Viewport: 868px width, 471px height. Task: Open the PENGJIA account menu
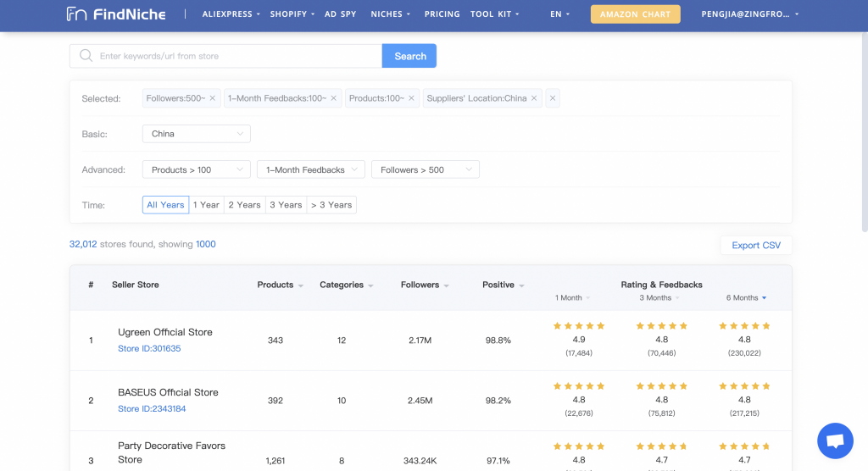tap(750, 14)
